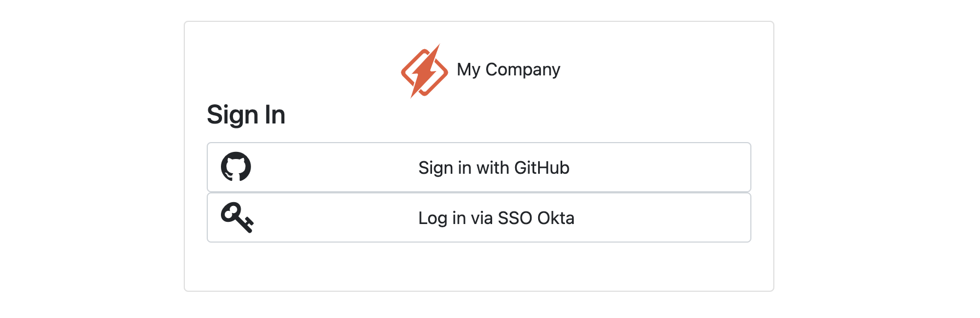Viewport: 980px width, 318px height.
Task: Click the Sign in with GitHub button
Action: coord(479,167)
